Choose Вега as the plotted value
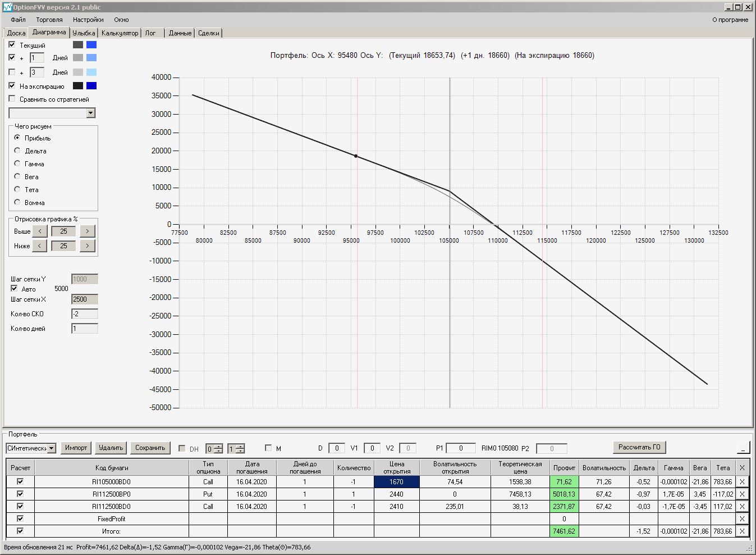Image resolution: width=756 pixels, height=555 pixels. tap(17, 176)
